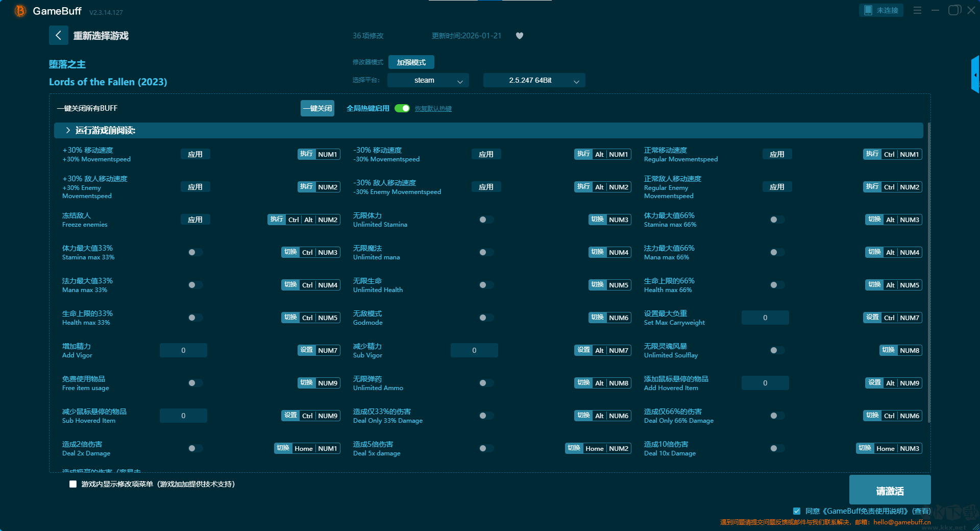
Task: Enable the Unlimited Health toggle
Action: pyautogui.click(x=486, y=285)
